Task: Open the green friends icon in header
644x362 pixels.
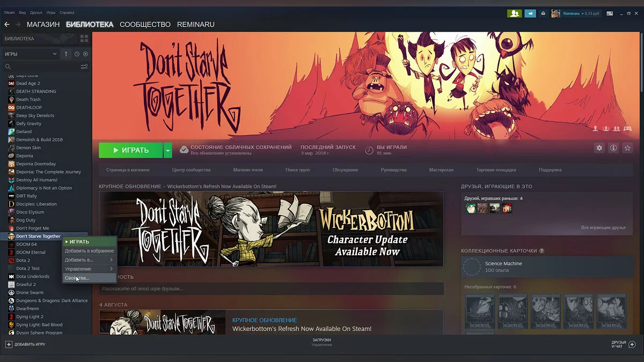Action: pos(514,13)
